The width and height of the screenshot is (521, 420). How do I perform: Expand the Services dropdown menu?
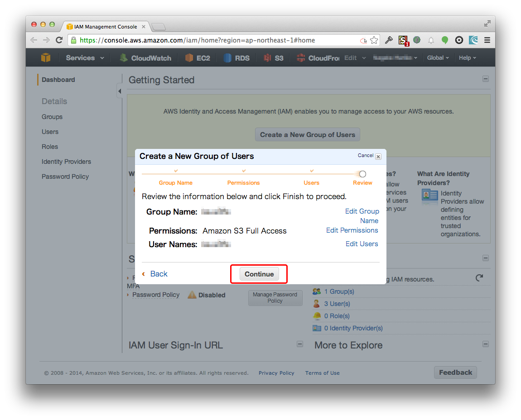tap(85, 58)
